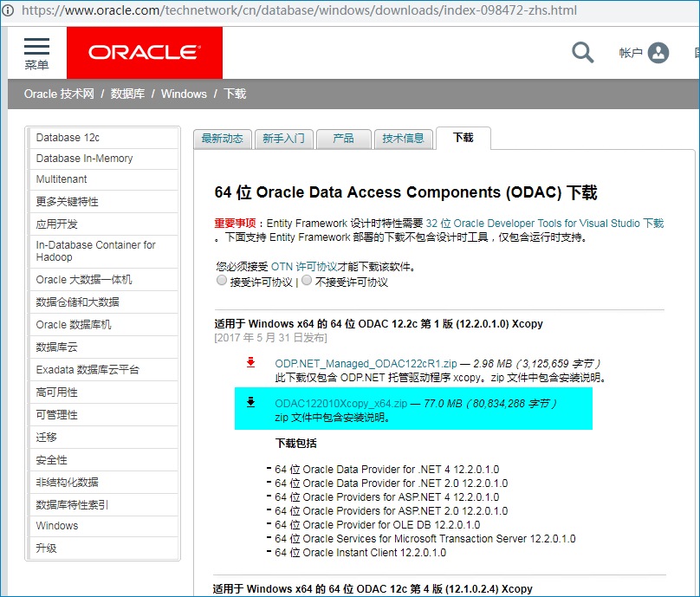Open 数据仓储和大数据 sidebar item

tap(104, 302)
